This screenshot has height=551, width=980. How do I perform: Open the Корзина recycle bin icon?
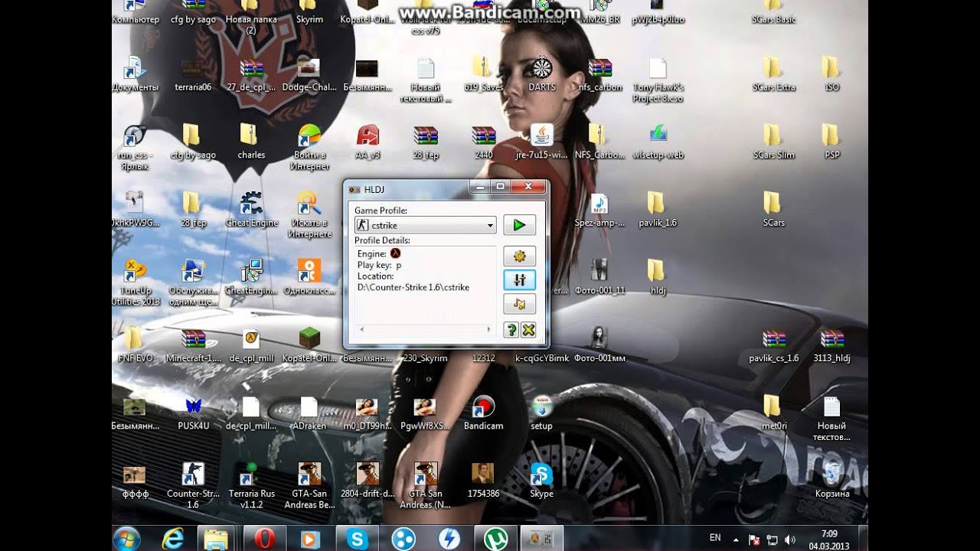(x=832, y=480)
